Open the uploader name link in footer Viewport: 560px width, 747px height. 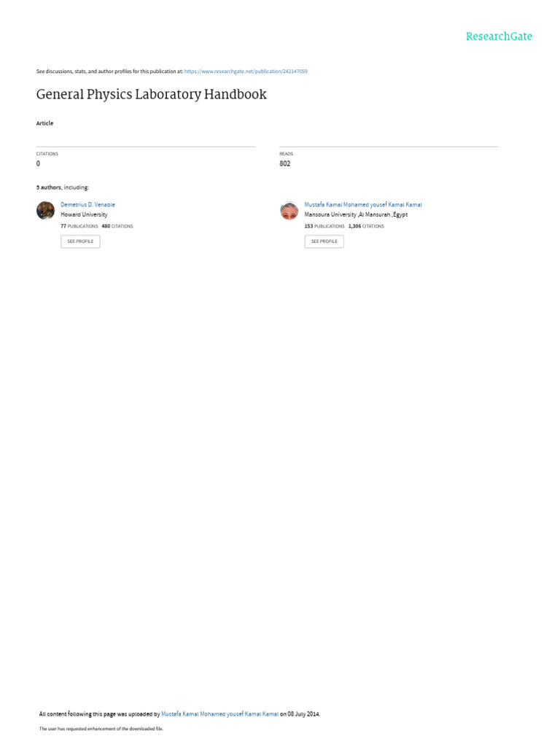pos(219,714)
